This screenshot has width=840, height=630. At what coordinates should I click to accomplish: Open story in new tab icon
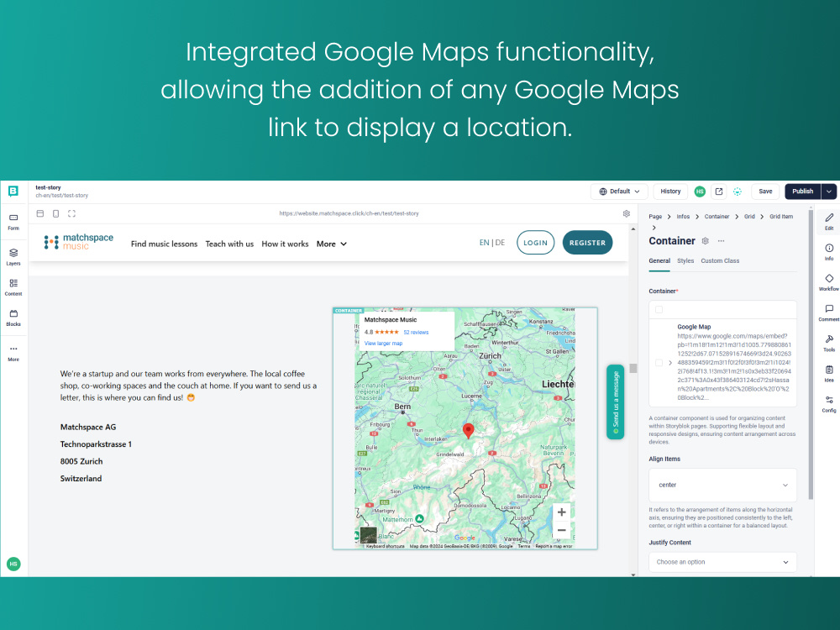tap(719, 192)
